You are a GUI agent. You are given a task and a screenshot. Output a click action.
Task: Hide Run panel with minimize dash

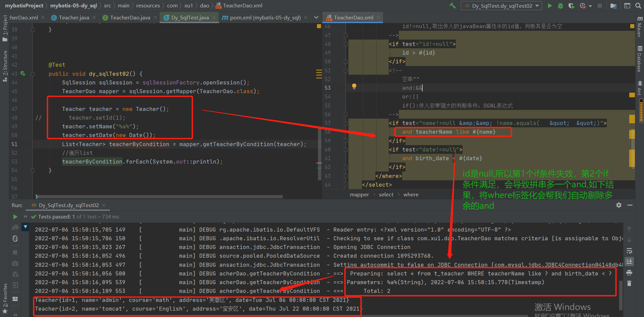630,205
